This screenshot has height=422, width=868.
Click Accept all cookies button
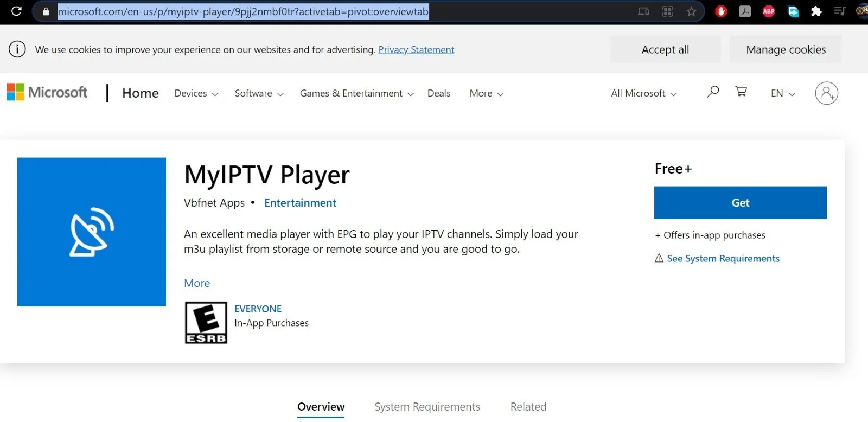pyautogui.click(x=666, y=49)
